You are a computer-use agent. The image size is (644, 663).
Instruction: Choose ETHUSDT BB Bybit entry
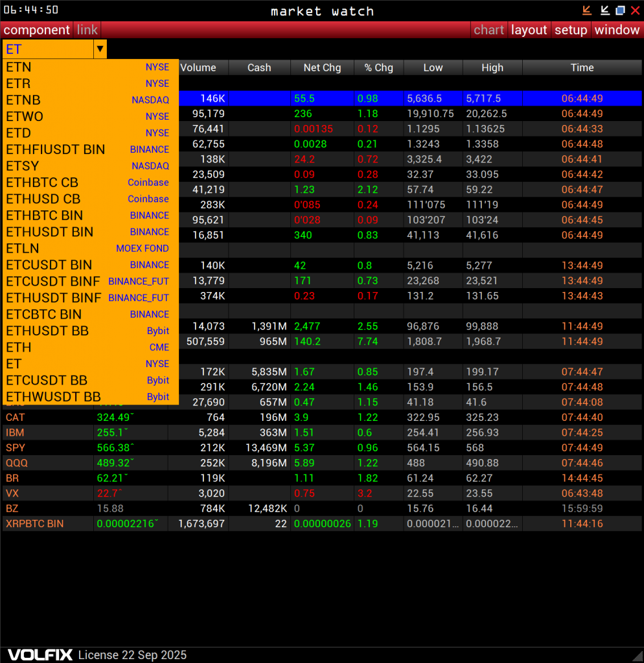pos(91,331)
